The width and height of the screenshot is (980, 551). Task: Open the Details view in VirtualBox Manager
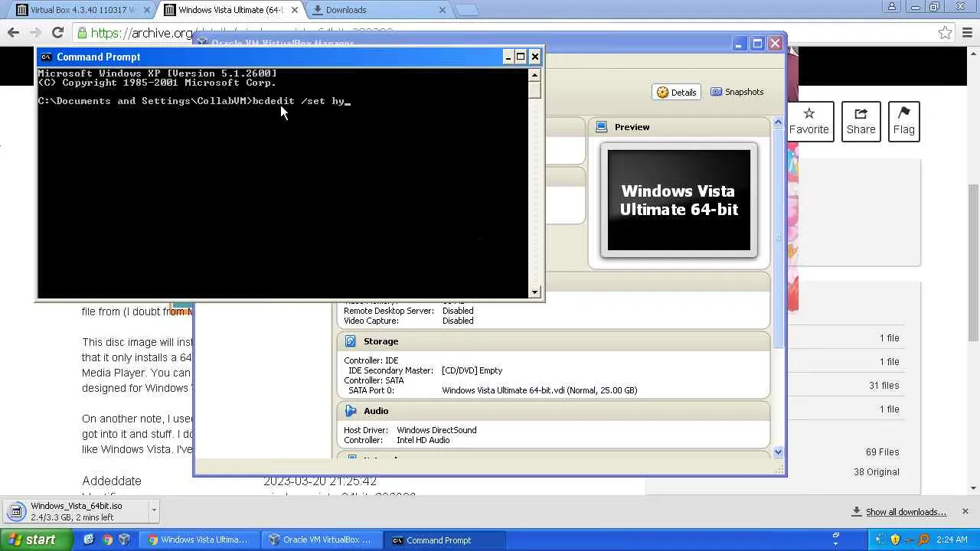tap(676, 92)
